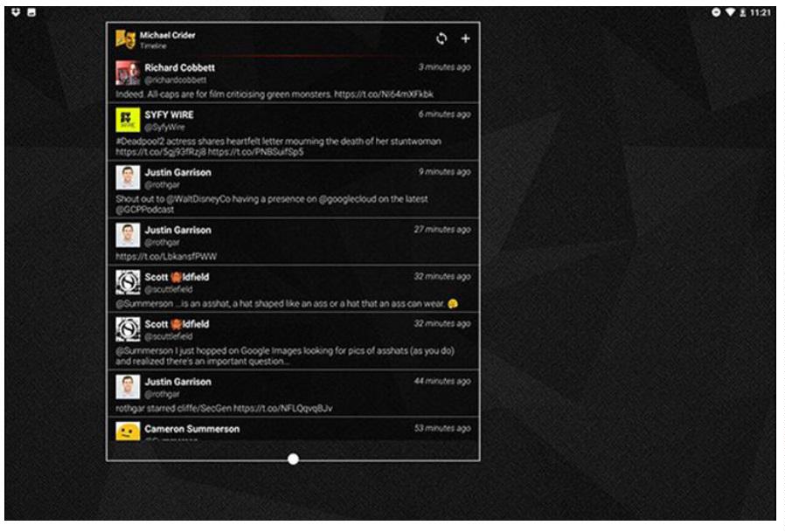Click the widget bottom resize handle dot

(x=294, y=459)
